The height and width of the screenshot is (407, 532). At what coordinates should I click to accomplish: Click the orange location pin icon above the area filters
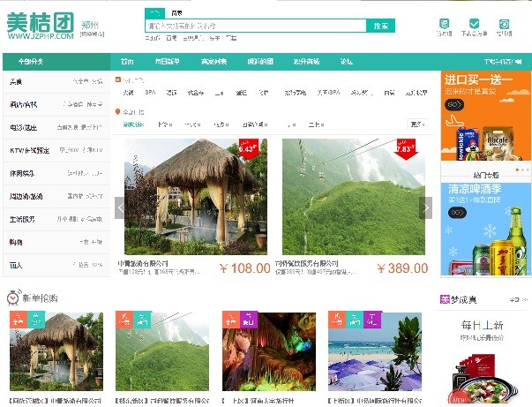tap(117, 111)
